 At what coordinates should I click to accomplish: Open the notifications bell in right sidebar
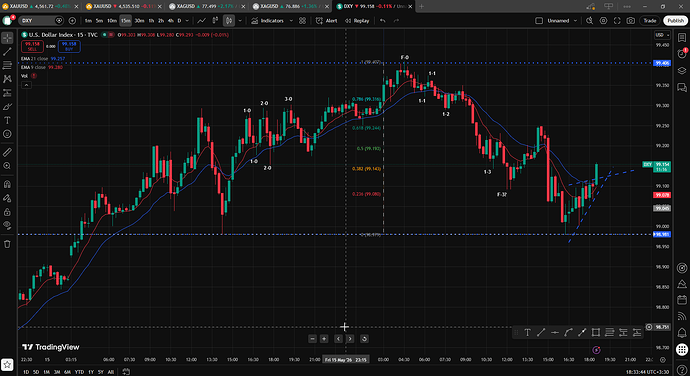[682, 332]
